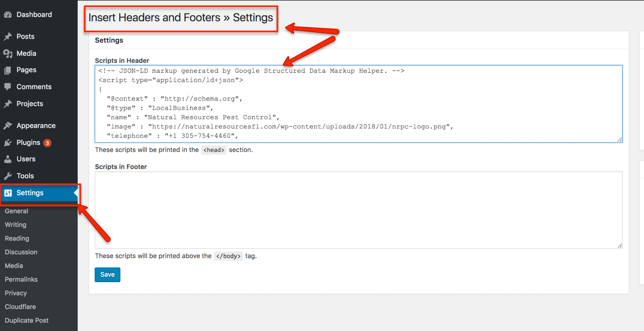Open the Posts menu item
The height and width of the screenshot is (331, 644).
tap(25, 36)
